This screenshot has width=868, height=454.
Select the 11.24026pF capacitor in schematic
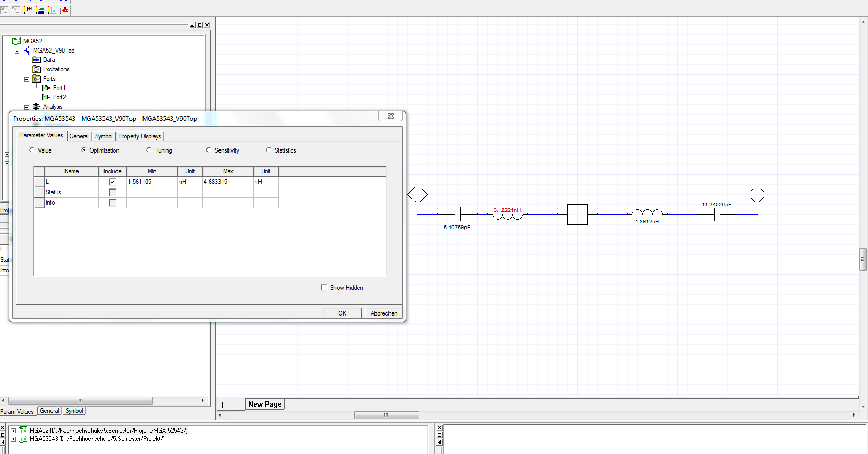[x=717, y=214]
